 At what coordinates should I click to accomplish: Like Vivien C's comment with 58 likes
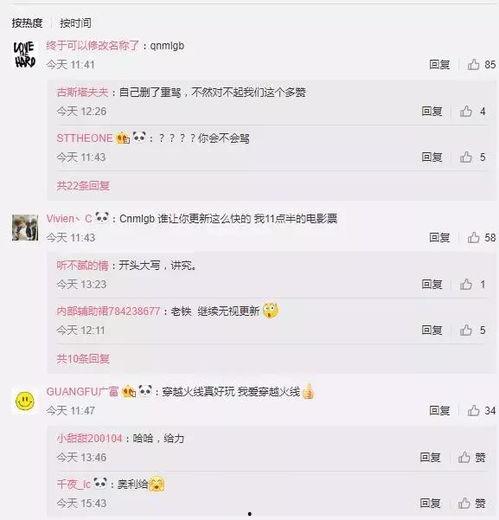click(x=481, y=238)
